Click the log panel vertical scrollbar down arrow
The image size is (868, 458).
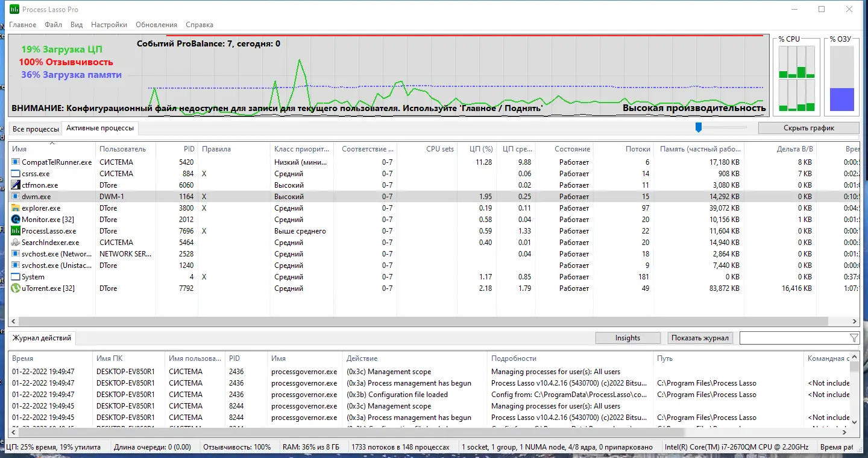coord(855,421)
